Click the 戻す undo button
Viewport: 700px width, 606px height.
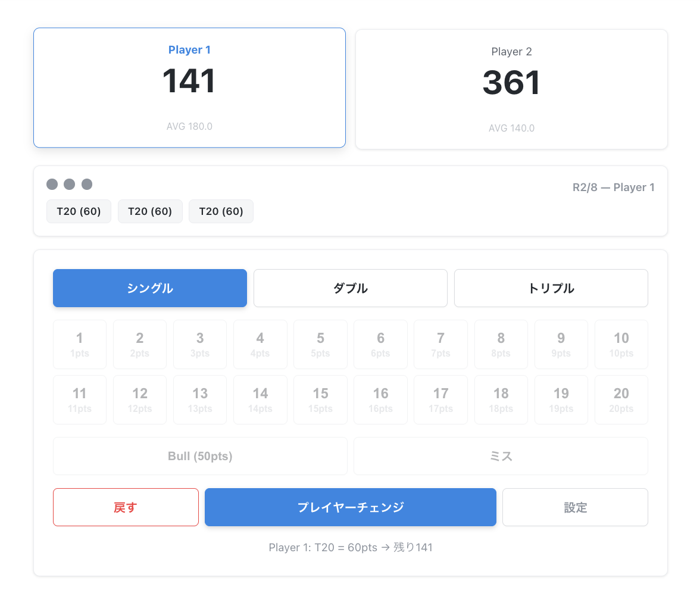(x=126, y=507)
